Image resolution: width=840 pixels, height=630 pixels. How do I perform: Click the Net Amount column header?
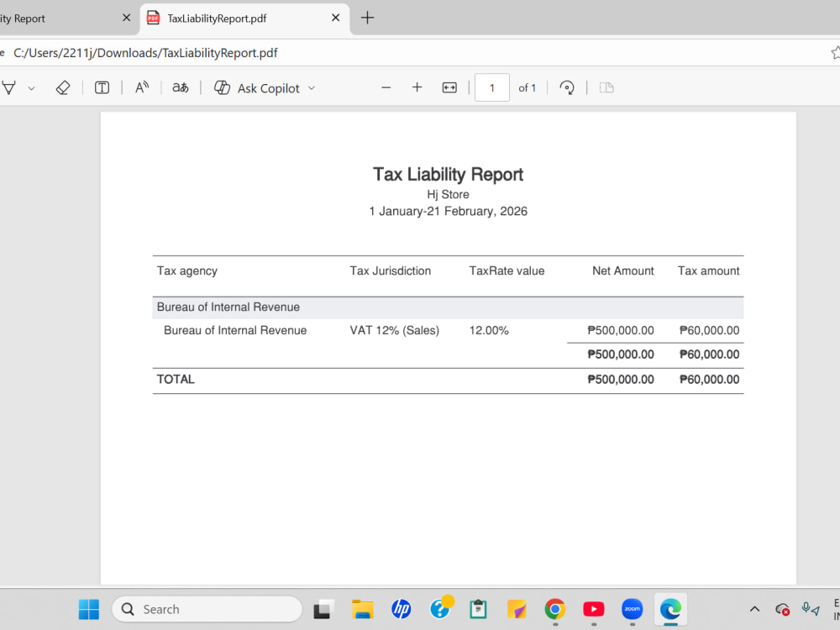click(x=623, y=271)
